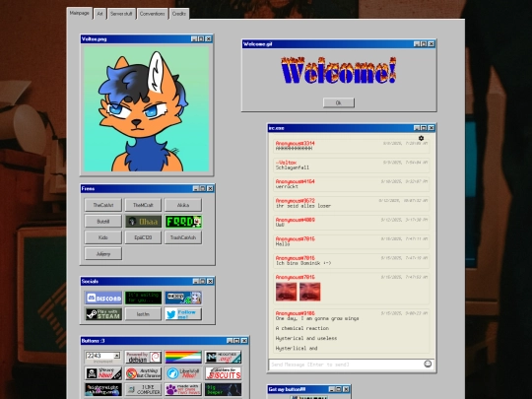Open the Julijery fren button
This screenshot has height=399, width=532.
pyautogui.click(x=103, y=254)
